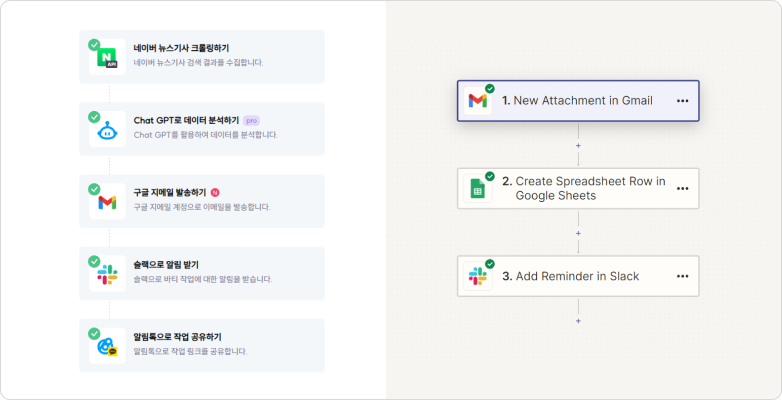Viewport: 782px width, 400px height.
Task: Add step below Add Reminder in Slack
Action: (x=579, y=321)
